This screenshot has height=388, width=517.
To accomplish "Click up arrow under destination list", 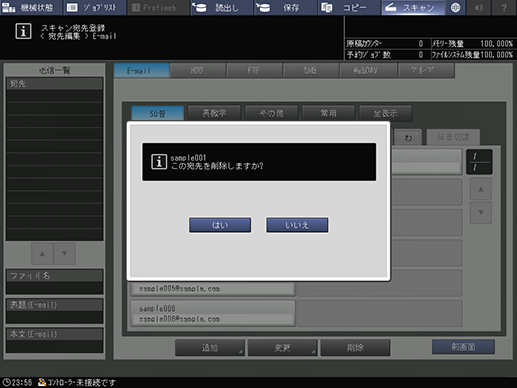I will 42,254.
